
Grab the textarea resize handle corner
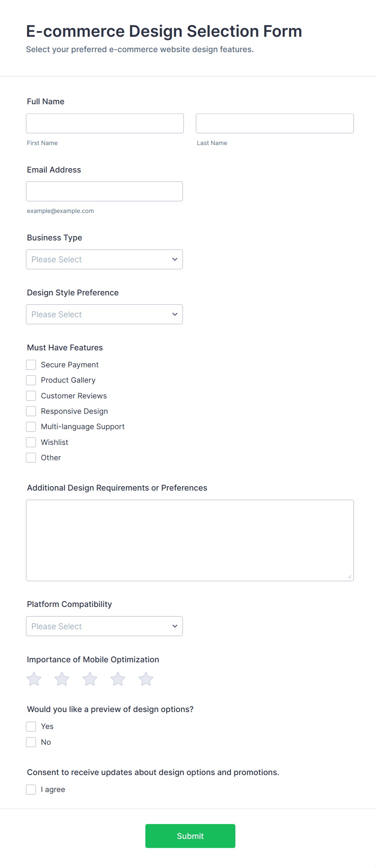[349, 577]
